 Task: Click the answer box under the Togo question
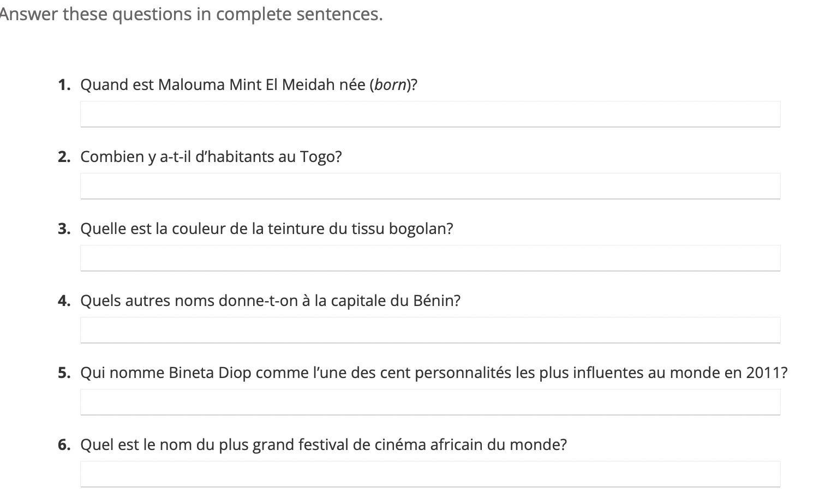[x=430, y=186]
